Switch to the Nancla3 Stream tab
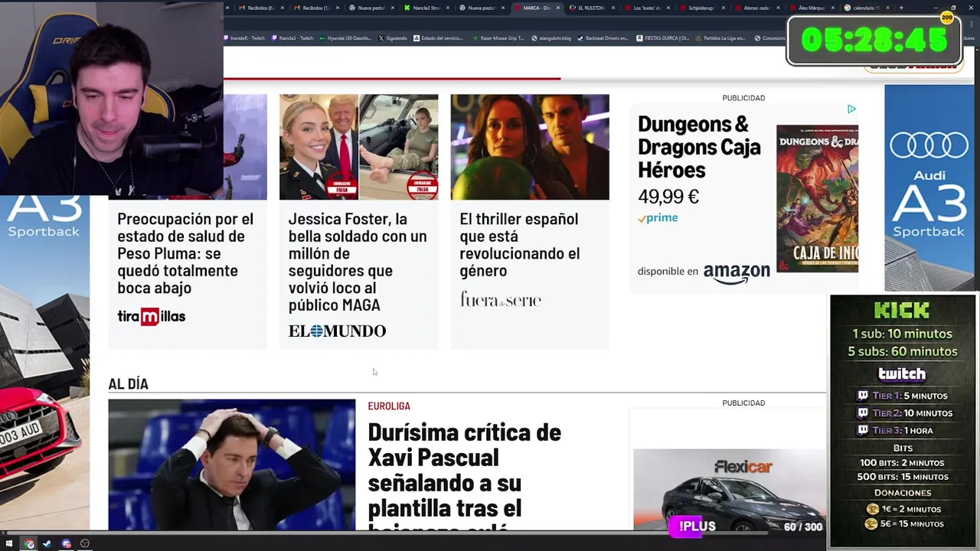Image resolution: width=980 pixels, height=551 pixels. (x=426, y=8)
